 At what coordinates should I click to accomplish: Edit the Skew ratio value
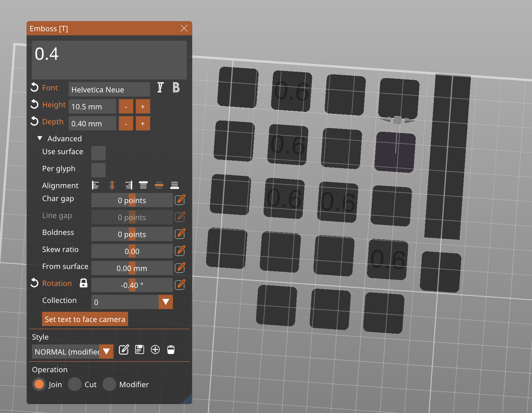[180, 251]
